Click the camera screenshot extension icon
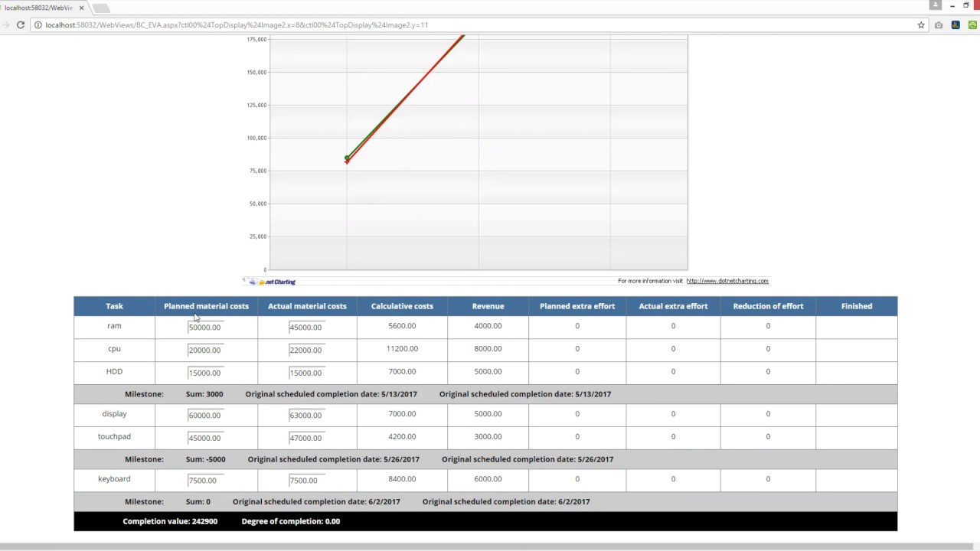The image size is (980, 551). 939,24
